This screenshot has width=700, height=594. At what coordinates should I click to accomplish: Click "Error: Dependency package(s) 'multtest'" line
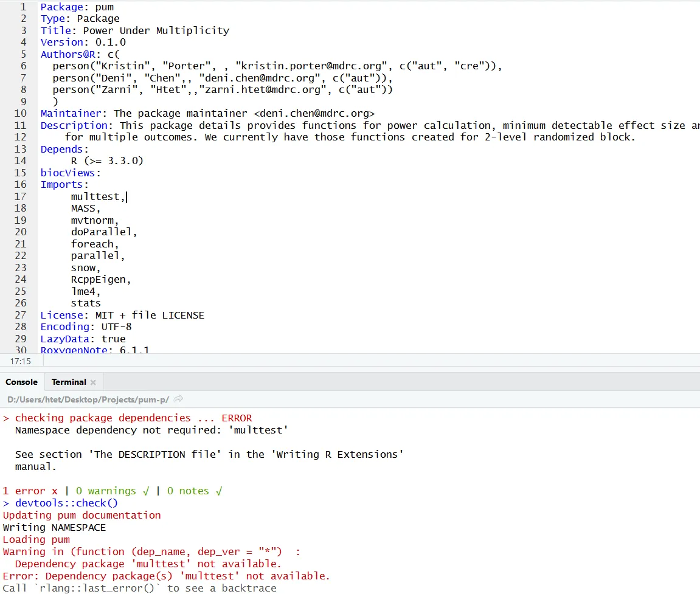tap(166, 576)
